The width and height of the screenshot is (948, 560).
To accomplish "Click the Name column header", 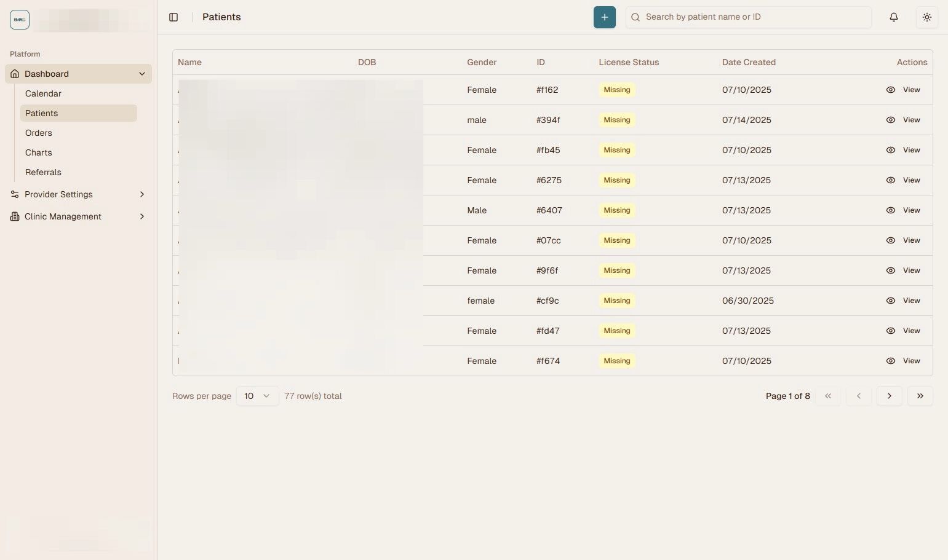I will 189,62.
